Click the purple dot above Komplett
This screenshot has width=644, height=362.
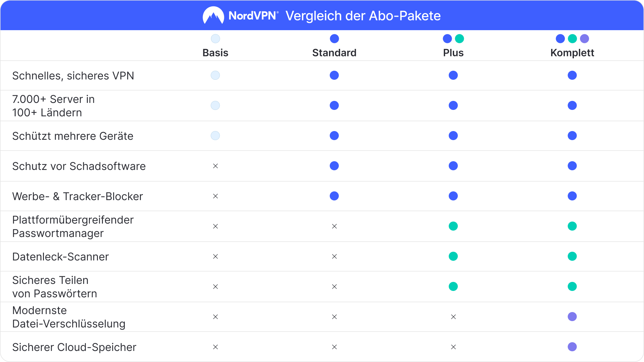[x=584, y=39]
